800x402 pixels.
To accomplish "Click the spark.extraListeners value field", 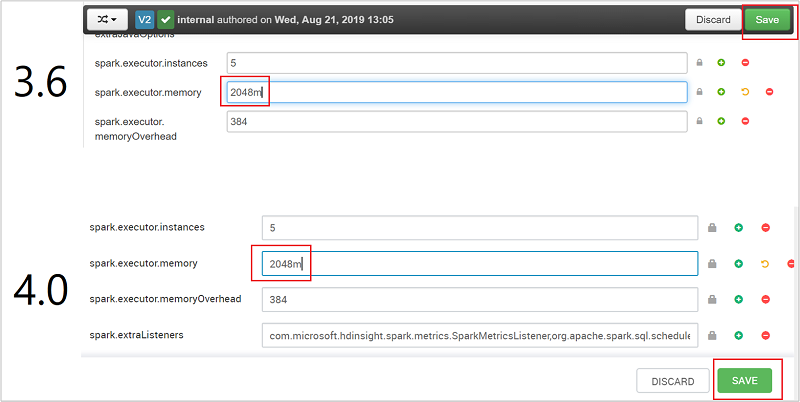I will (480, 335).
